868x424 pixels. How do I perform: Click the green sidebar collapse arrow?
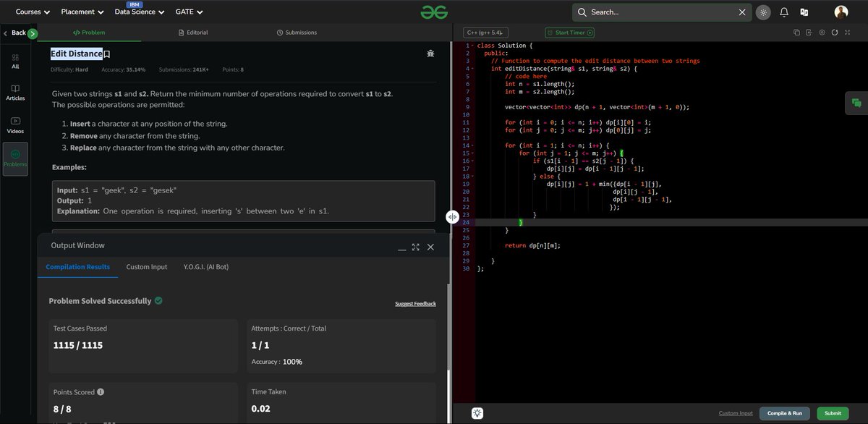(33, 33)
